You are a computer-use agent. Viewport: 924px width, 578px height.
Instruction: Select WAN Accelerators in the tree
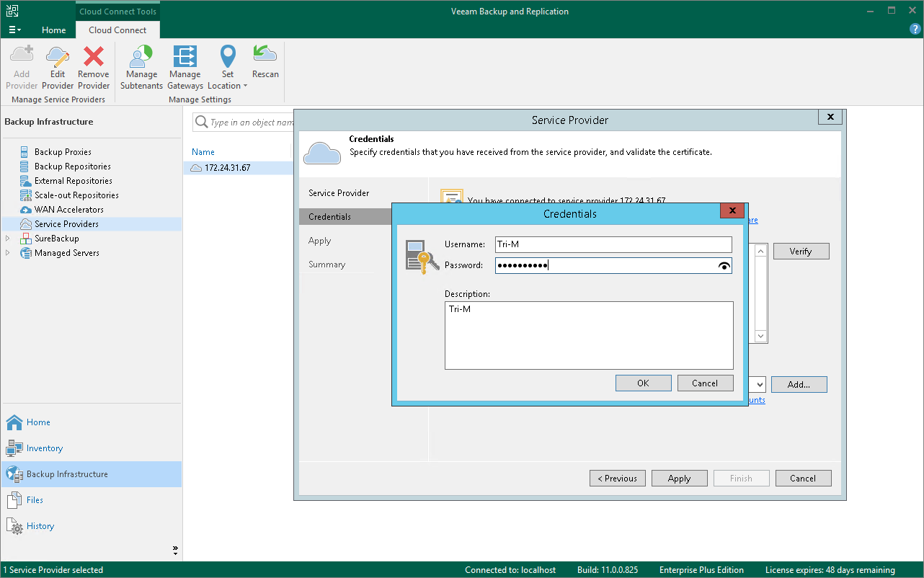tap(68, 210)
